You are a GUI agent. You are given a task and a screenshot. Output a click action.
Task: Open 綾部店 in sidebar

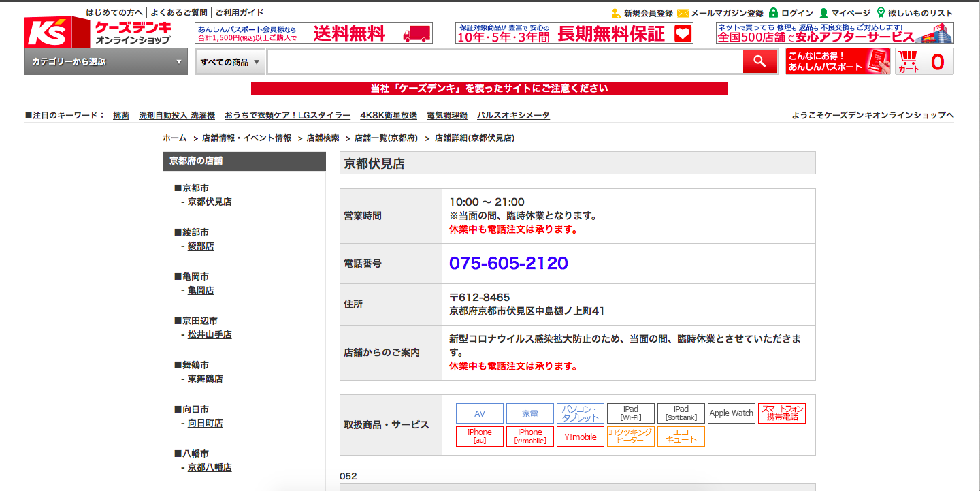[x=201, y=246]
